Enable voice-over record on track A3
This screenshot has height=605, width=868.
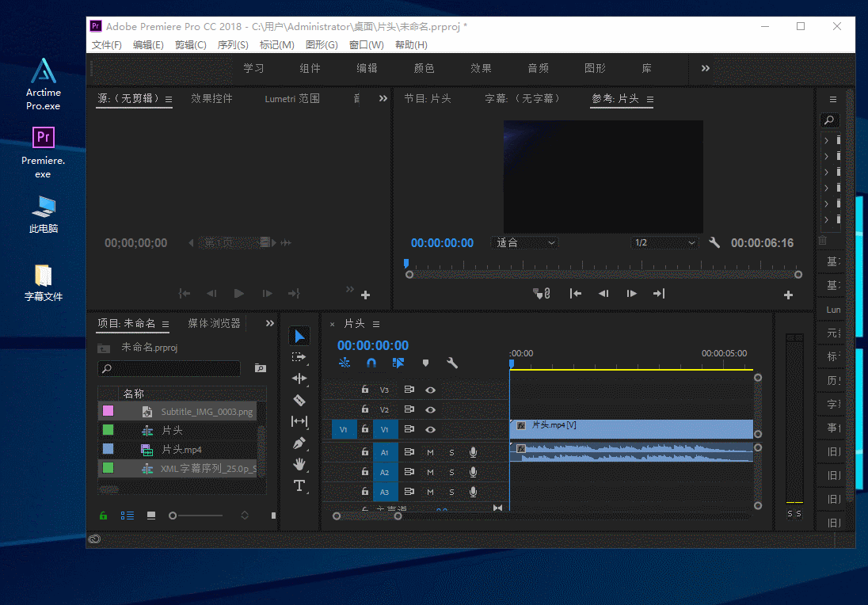click(474, 492)
